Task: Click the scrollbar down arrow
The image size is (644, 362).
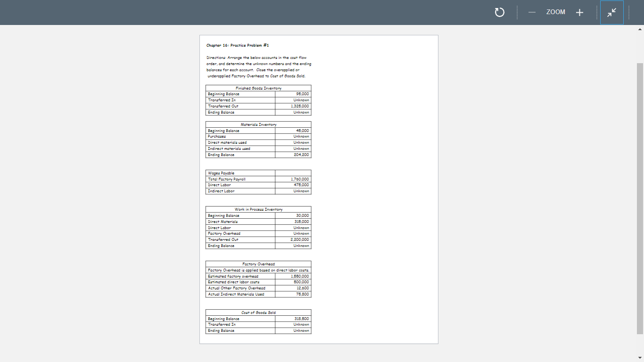Action: point(640,357)
